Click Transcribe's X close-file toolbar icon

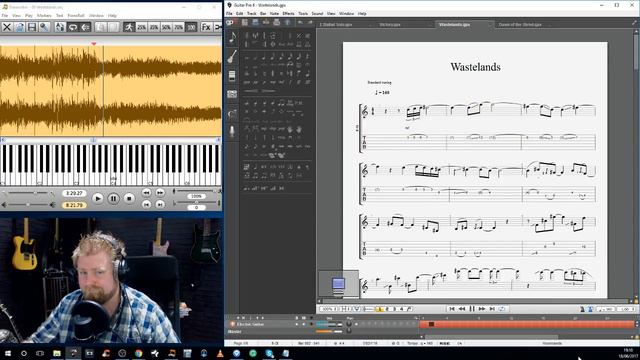(7, 27)
